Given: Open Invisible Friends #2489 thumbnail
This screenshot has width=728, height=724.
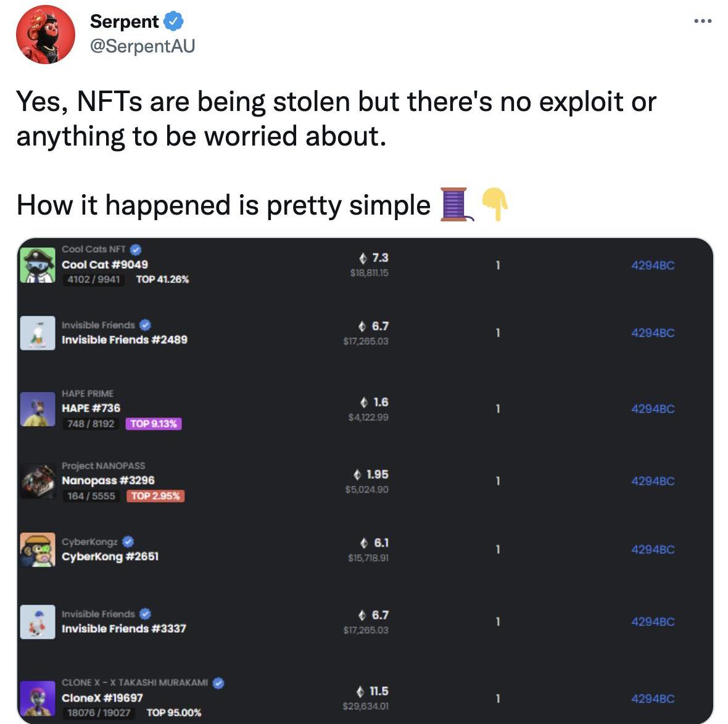Looking at the screenshot, I should 38,333.
